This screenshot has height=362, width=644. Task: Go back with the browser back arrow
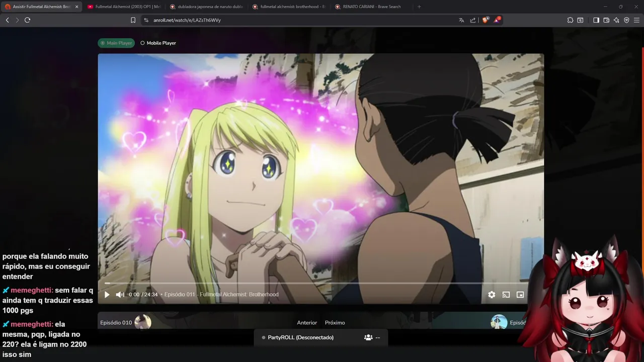coord(7,20)
